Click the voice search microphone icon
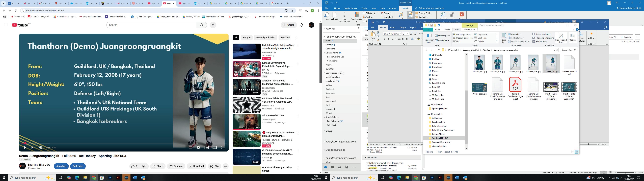This screenshot has width=644, height=181. (x=213, y=25)
